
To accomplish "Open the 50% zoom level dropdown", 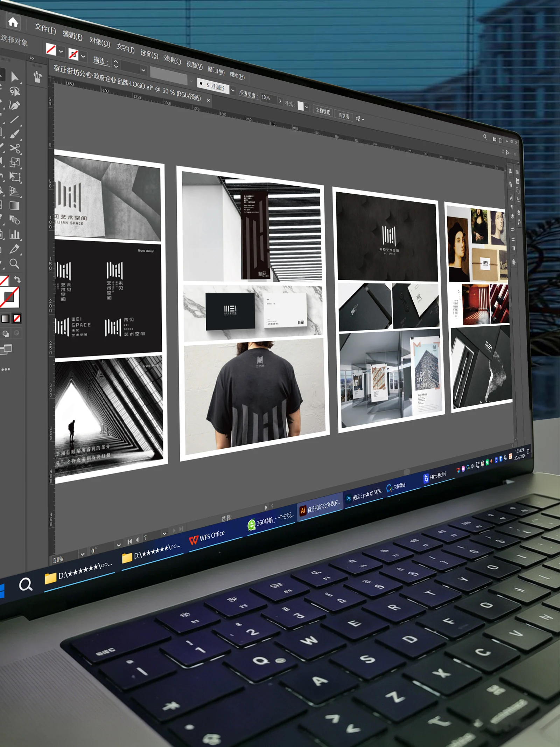I will 83,554.
